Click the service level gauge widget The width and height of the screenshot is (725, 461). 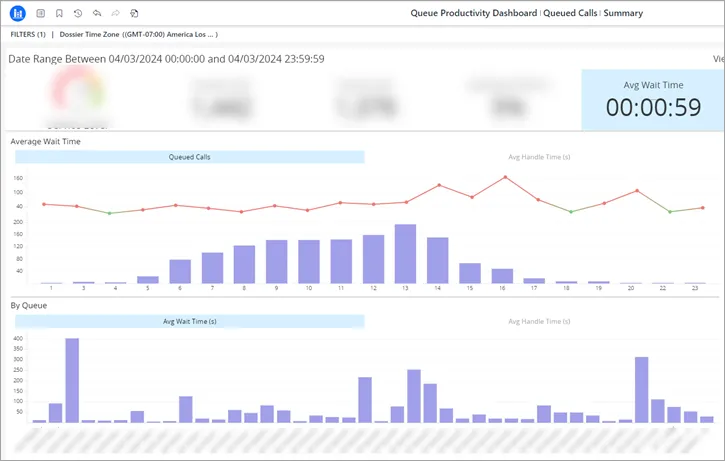[78, 97]
